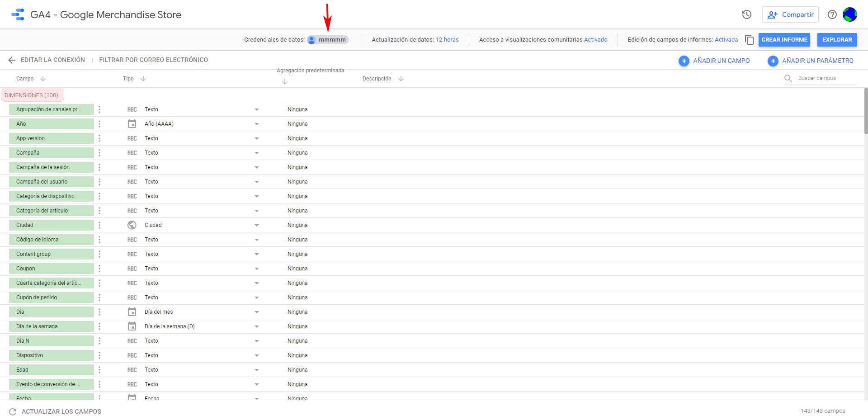Open type dropdown for Día del mes

coord(257,312)
